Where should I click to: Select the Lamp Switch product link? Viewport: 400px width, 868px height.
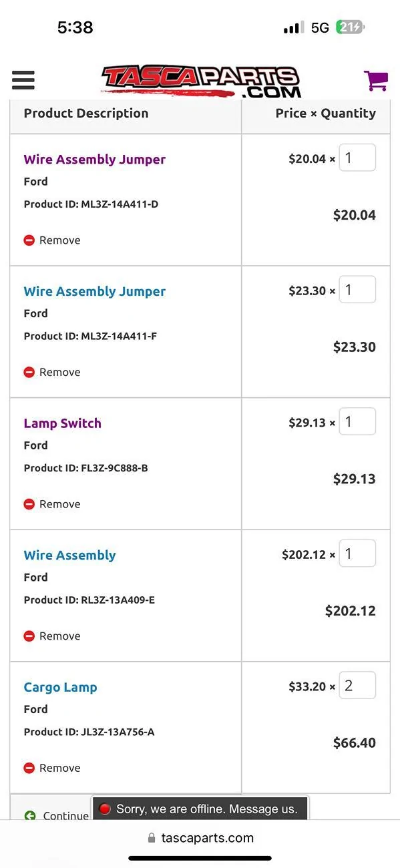[x=62, y=423]
